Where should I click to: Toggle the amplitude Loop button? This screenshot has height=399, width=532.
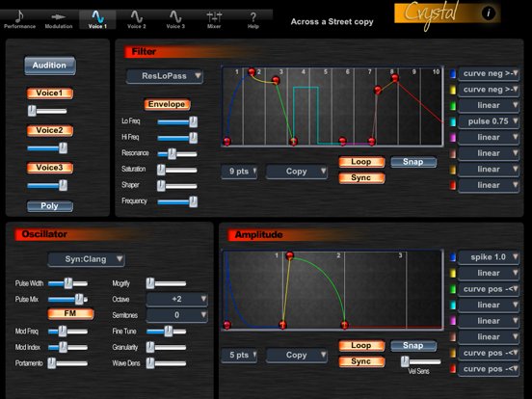click(x=361, y=346)
